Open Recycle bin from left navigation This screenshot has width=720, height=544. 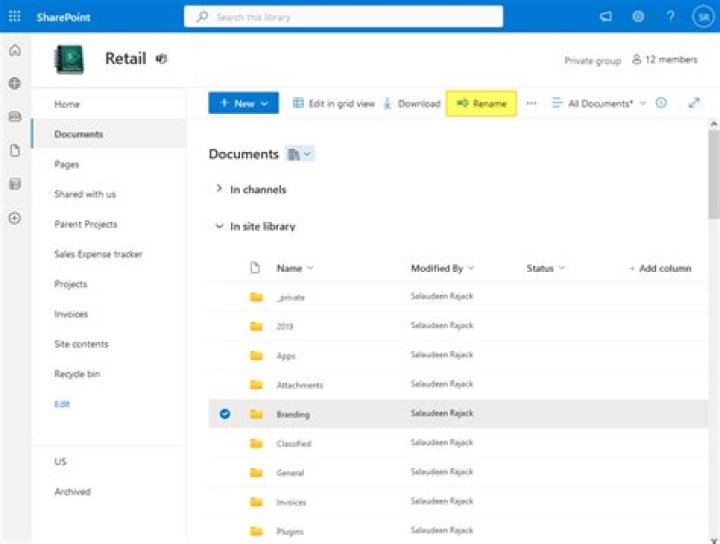(77, 374)
